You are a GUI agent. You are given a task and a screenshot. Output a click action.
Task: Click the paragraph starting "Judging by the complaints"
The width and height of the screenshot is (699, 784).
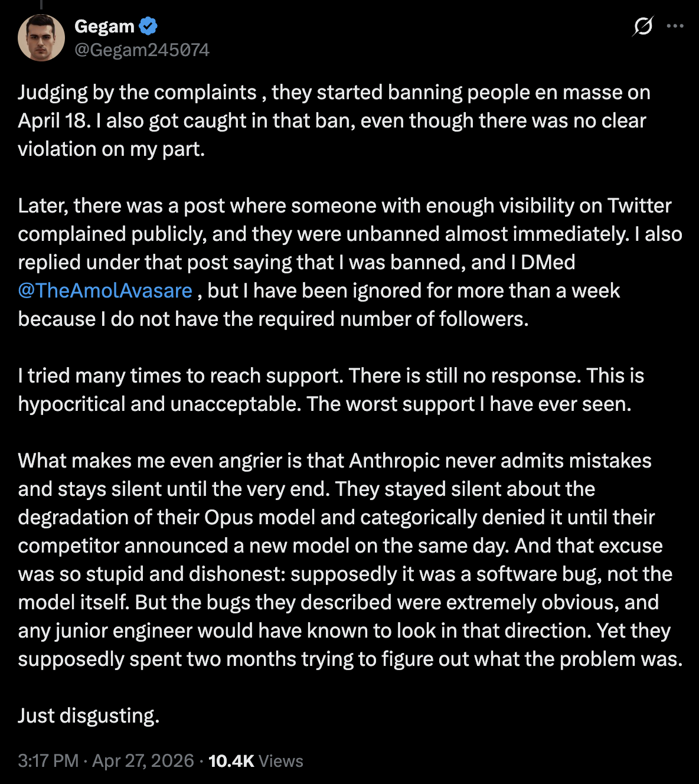tap(334, 120)
